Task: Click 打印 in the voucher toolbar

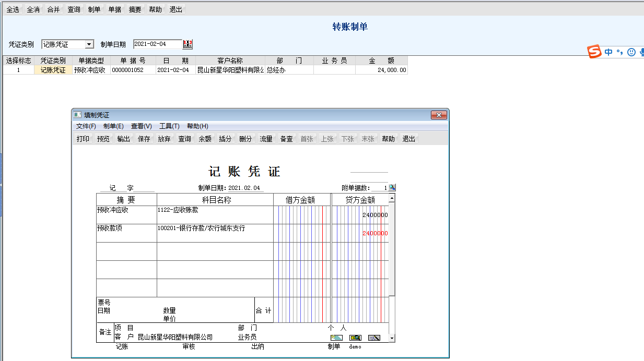Action: (83, 139)
